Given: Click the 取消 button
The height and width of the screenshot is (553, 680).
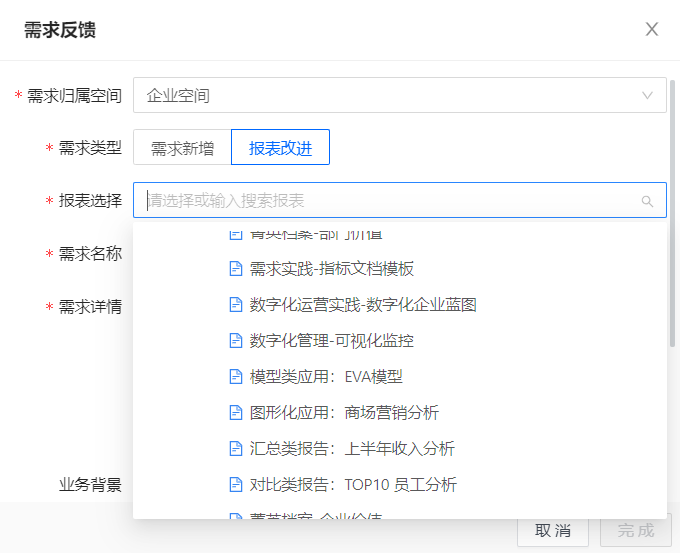Looking at the screenshot, I should coord(552,530).
